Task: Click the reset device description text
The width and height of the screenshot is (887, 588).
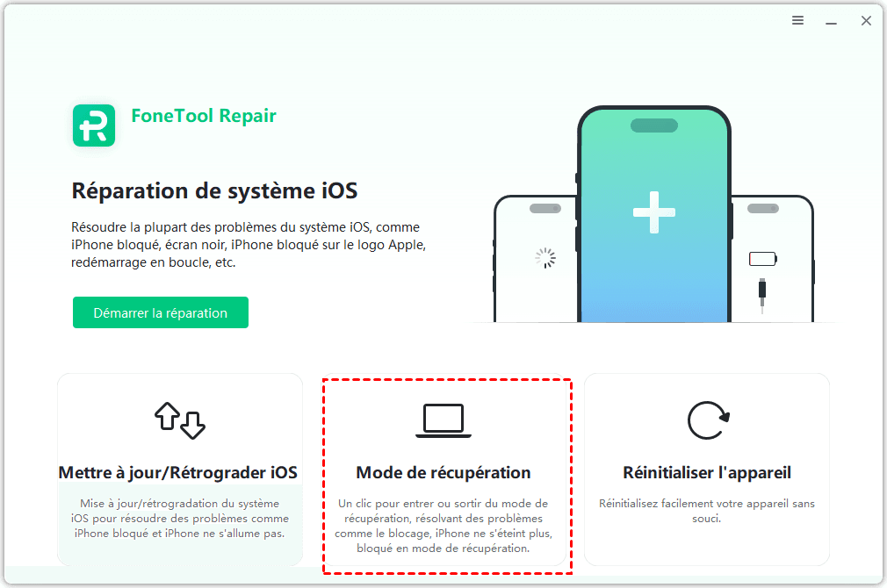Action: pos(707,511)
